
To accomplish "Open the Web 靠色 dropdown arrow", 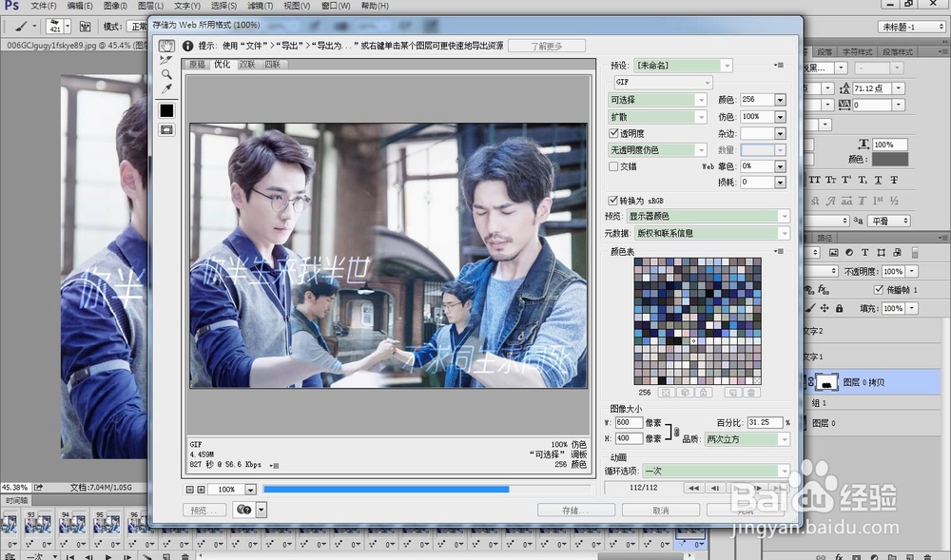I will [781, 166].
